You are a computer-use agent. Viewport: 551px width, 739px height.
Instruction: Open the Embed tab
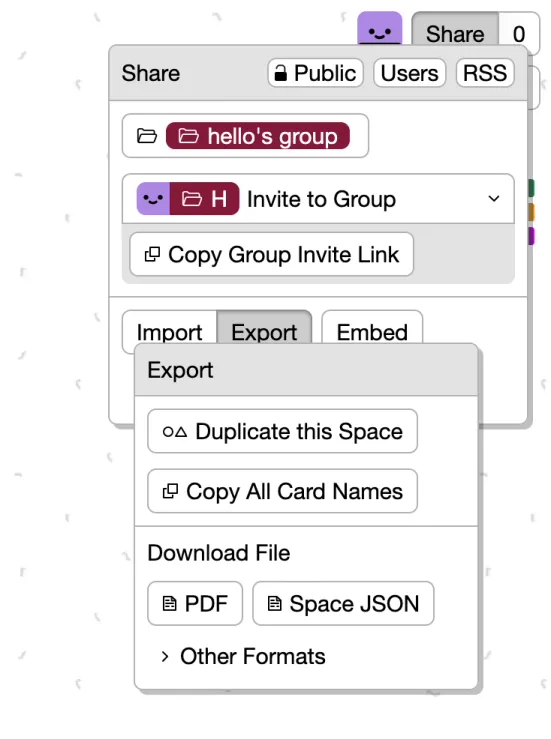pos(372,332)
